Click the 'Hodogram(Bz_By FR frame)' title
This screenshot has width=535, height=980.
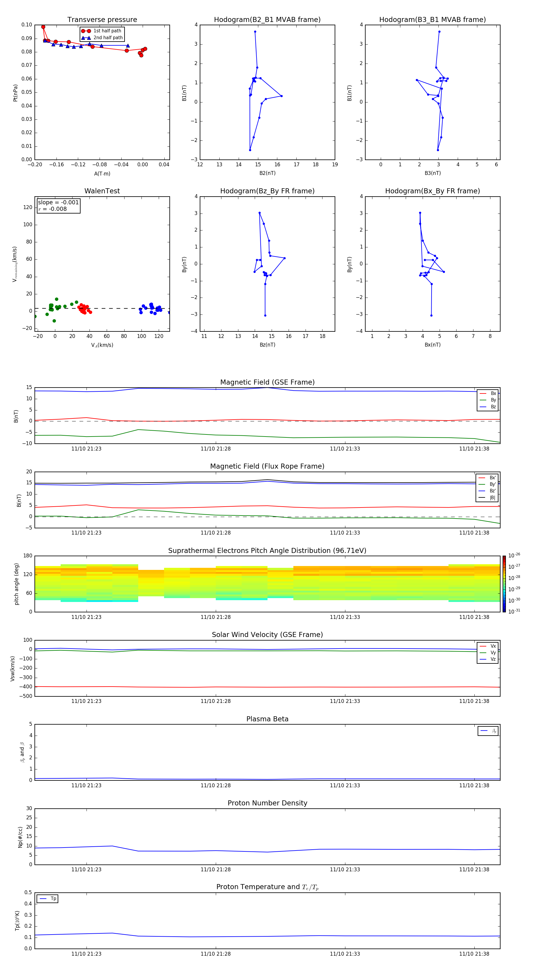[267, 191]
